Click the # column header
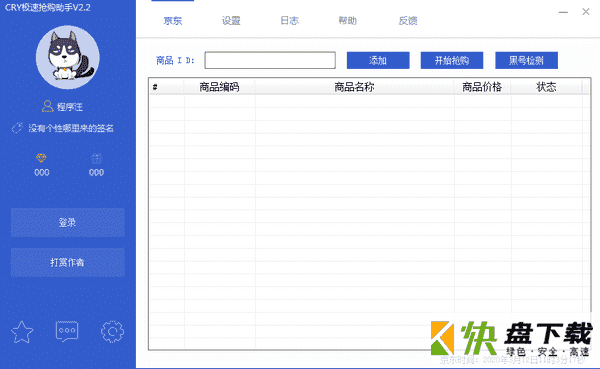 [x=167, y=87]
